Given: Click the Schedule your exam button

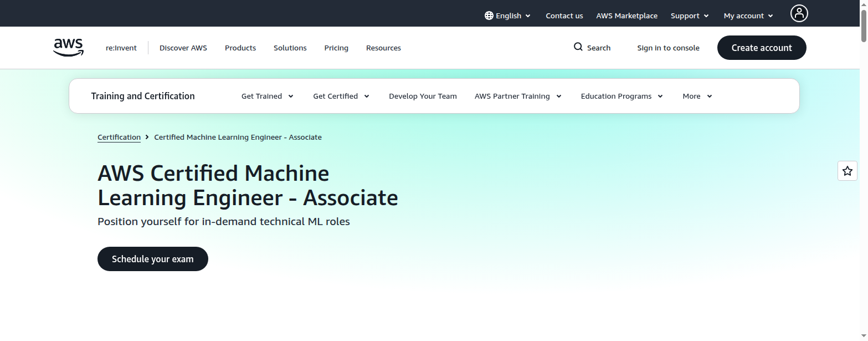Looking at the screenshot, I should pyautogui.click(x=153, y=259).
